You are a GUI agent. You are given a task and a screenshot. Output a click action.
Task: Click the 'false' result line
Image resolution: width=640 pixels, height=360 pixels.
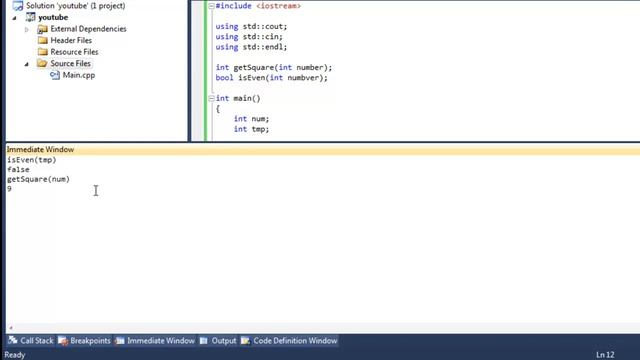pyautogui.click(x=18, y=169)
